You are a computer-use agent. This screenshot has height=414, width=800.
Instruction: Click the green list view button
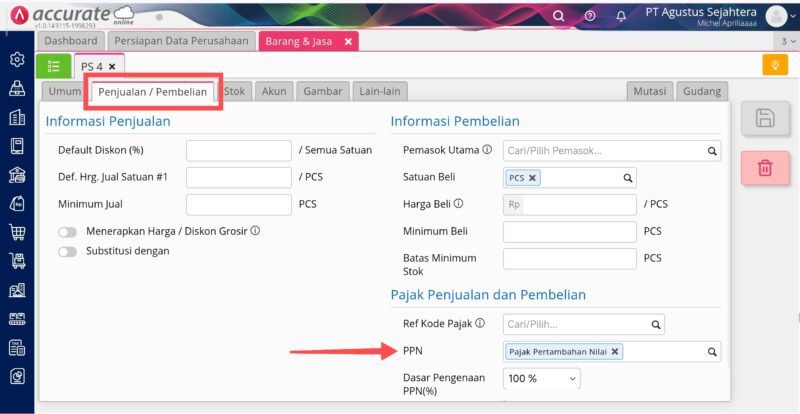point(53,66)
